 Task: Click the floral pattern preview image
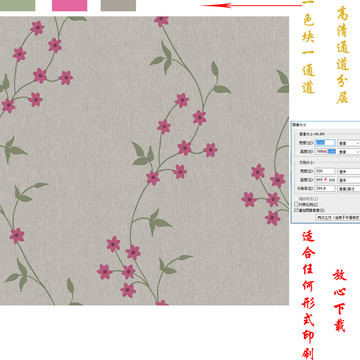tap(144, 161)
